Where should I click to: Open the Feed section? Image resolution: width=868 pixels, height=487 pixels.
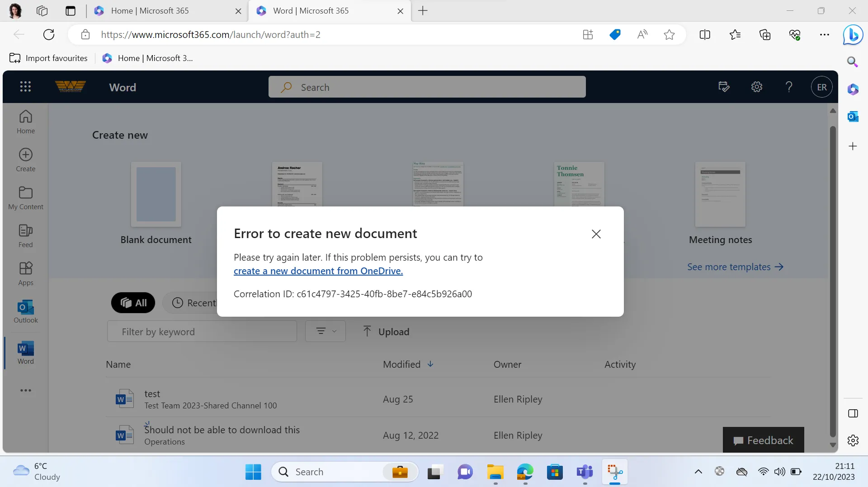26,236
